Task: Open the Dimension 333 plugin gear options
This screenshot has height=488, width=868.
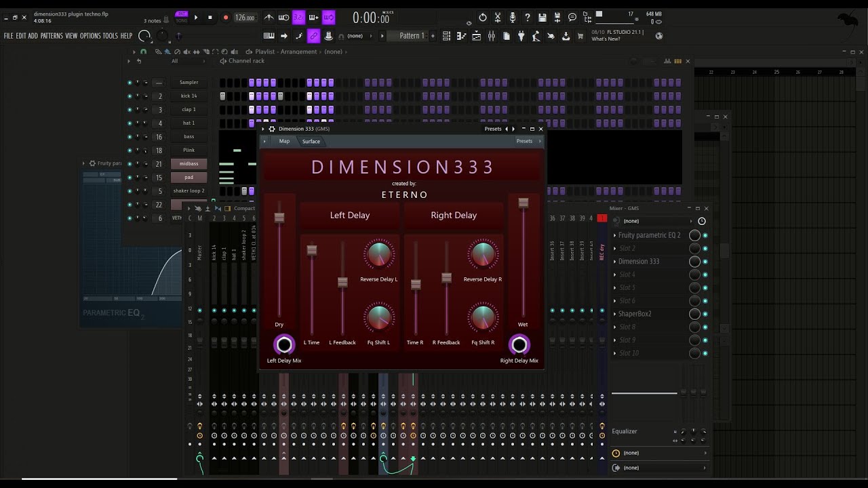Action: (x=272, y=129)
